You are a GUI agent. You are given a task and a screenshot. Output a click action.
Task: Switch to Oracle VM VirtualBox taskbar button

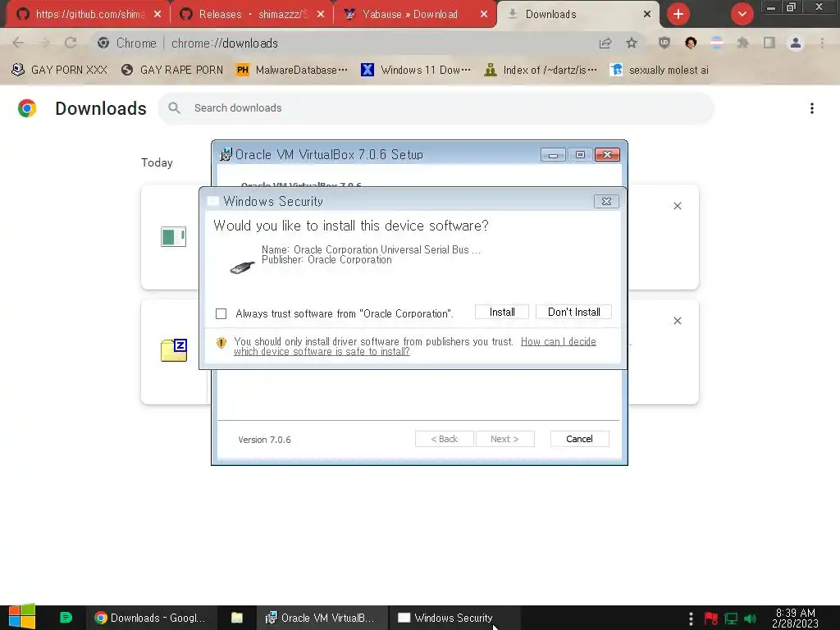[321, 618]
